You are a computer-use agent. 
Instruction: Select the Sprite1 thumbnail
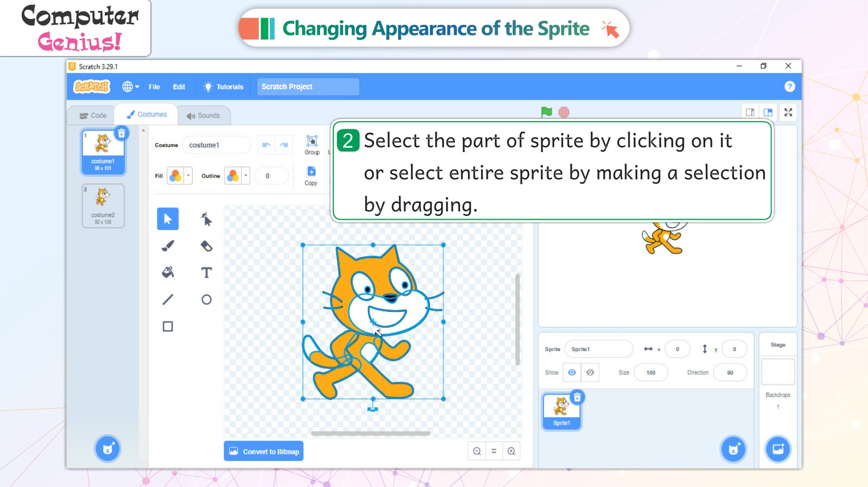(561, 411)
